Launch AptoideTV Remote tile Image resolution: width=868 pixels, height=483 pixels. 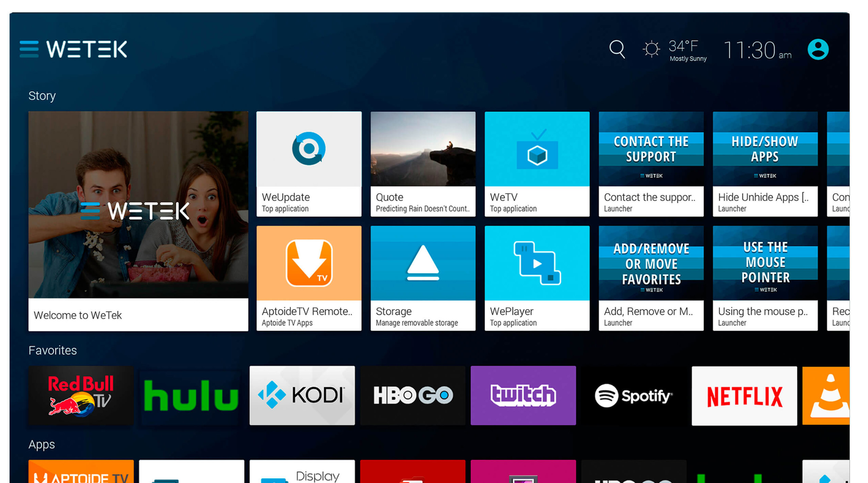(309, 278)
